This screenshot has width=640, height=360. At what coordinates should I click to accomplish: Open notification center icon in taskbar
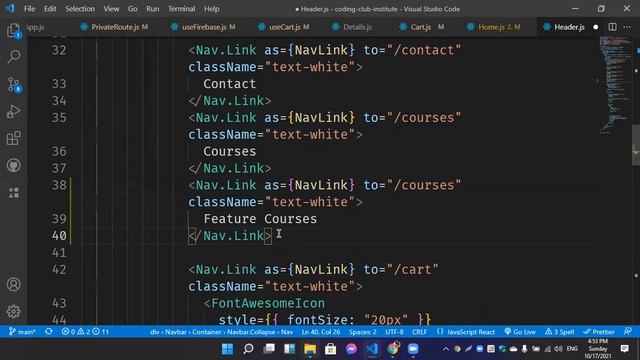(x=624, y=349)
